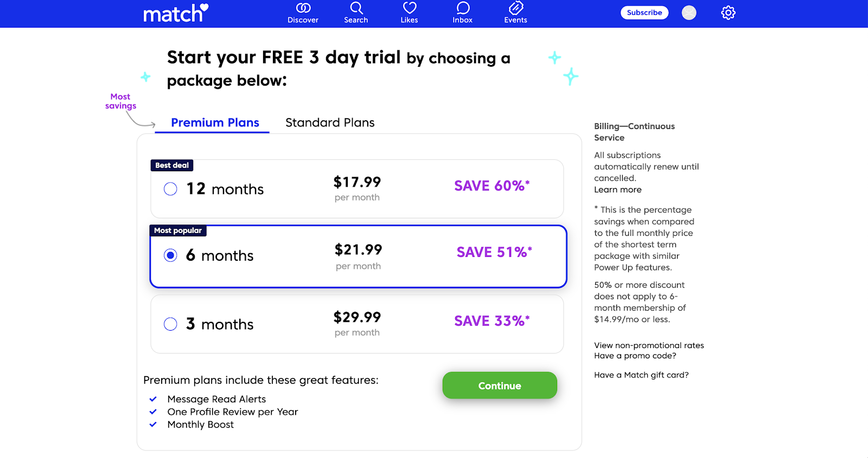The width and height of the screenshot is (868, 458).
Task: Click the profile avatar icon
Action: (x=689, y=13)
